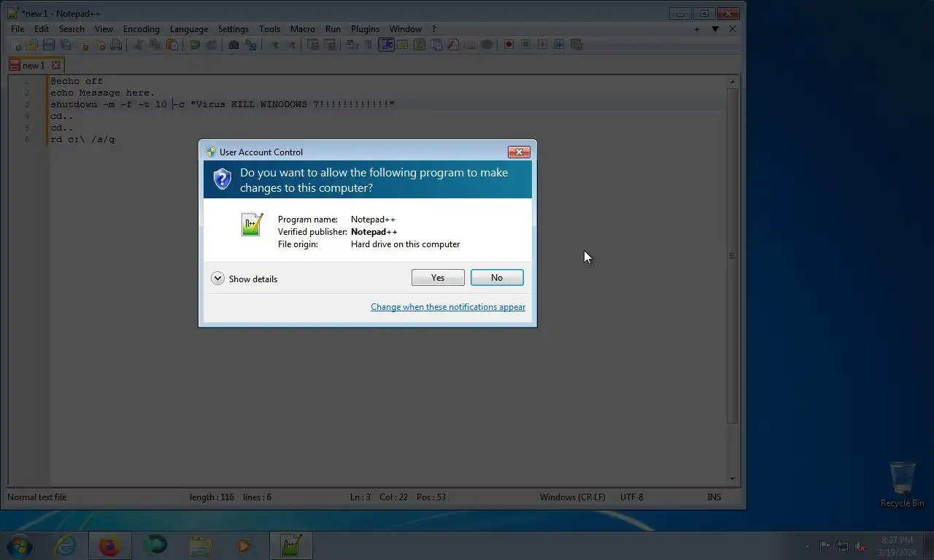934x560 pixels.
Task: Open Internet Explorer from the taskbar
Action: 66,545
